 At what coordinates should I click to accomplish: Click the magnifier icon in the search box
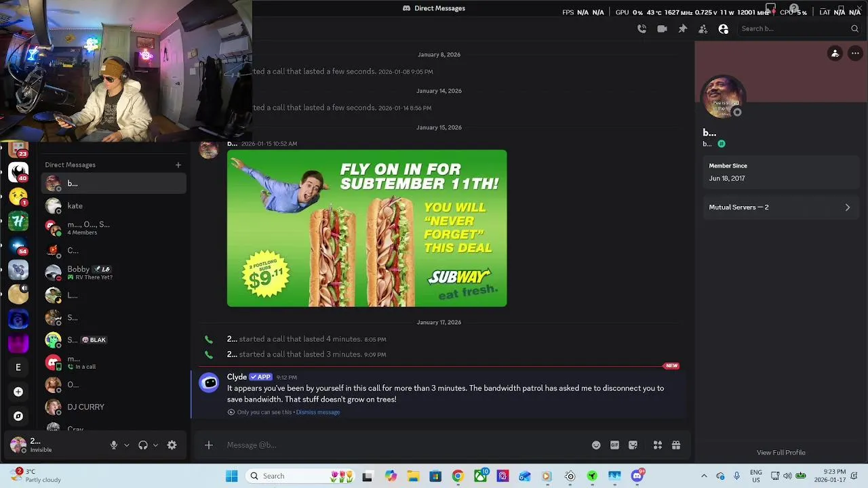click(854, 28)
